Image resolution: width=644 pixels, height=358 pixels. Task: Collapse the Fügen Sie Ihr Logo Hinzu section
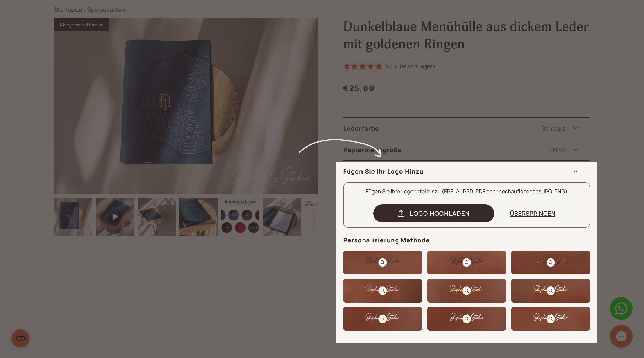coord(576,172)
